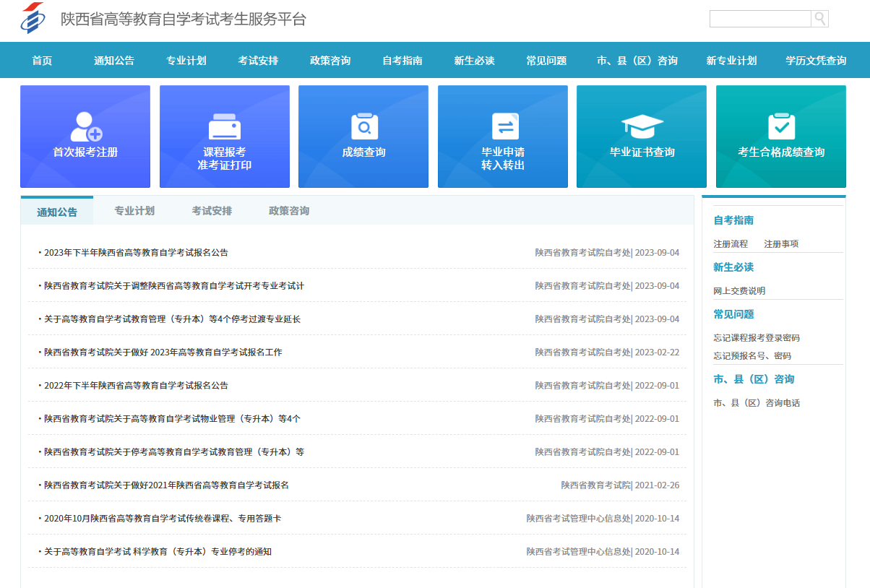Open 新专业计划 navigation menu item

731,61
